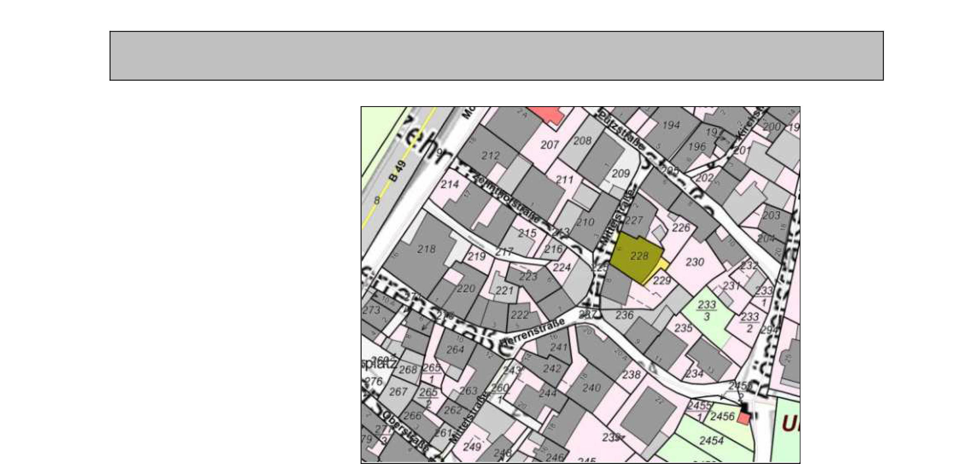Click parcel number 264
The height and width of the screenshot is (464, 980).
pos(455,350)
